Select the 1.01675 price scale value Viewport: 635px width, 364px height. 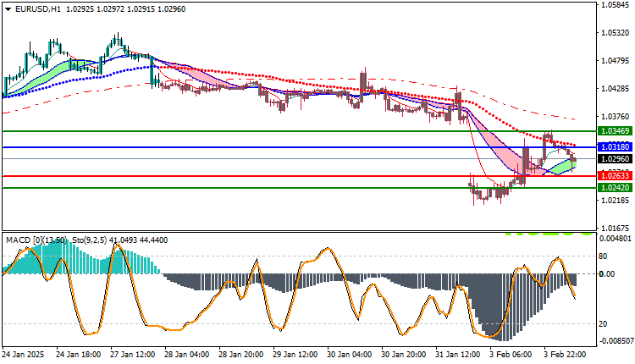616,228
